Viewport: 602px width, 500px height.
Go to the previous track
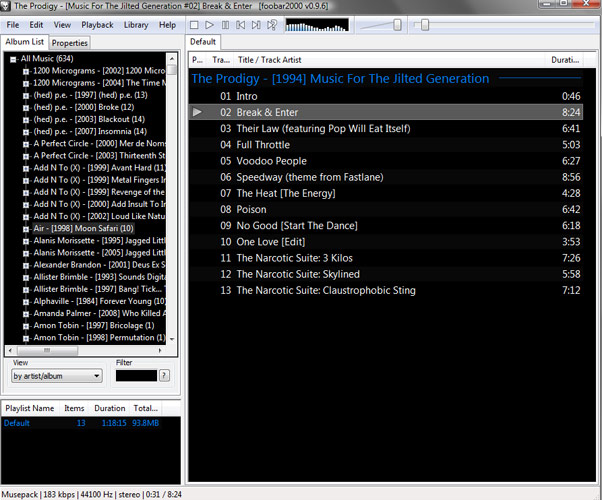241,25
